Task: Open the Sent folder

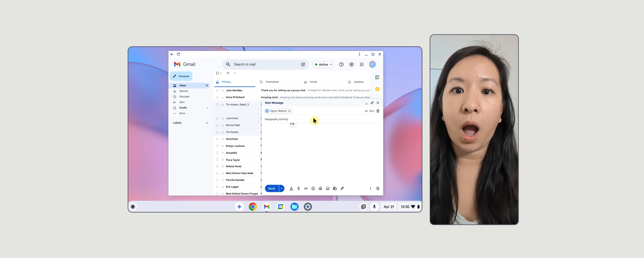Action: click(x=182, y=103)
